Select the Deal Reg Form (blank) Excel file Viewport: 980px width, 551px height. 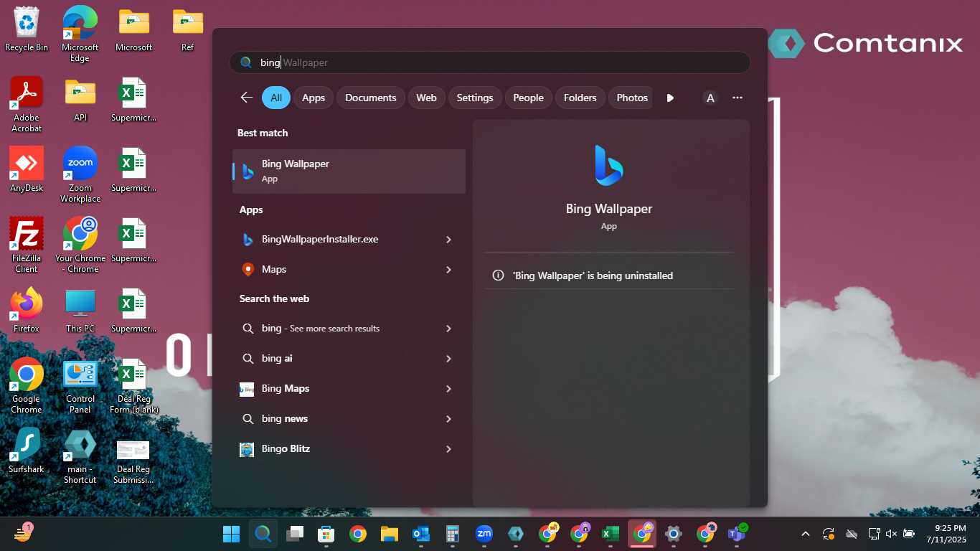[x=133, y=385]
